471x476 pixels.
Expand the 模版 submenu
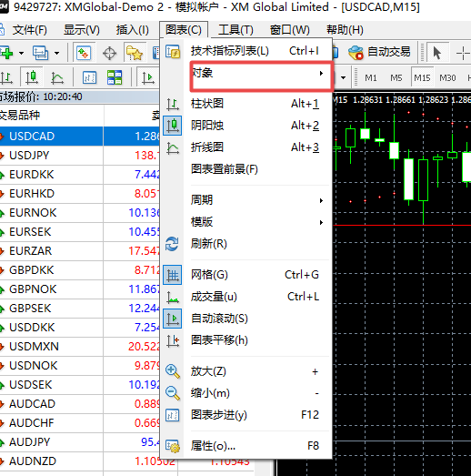click(246, 222)
